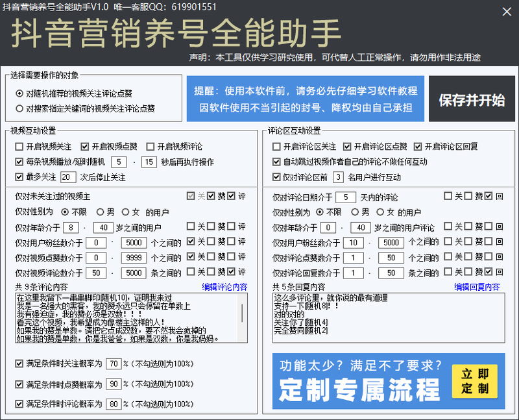The height and width of the screenshot is (420, 519).
Task: Click the 定制专属流程 banner
Action: coord(389,381)
